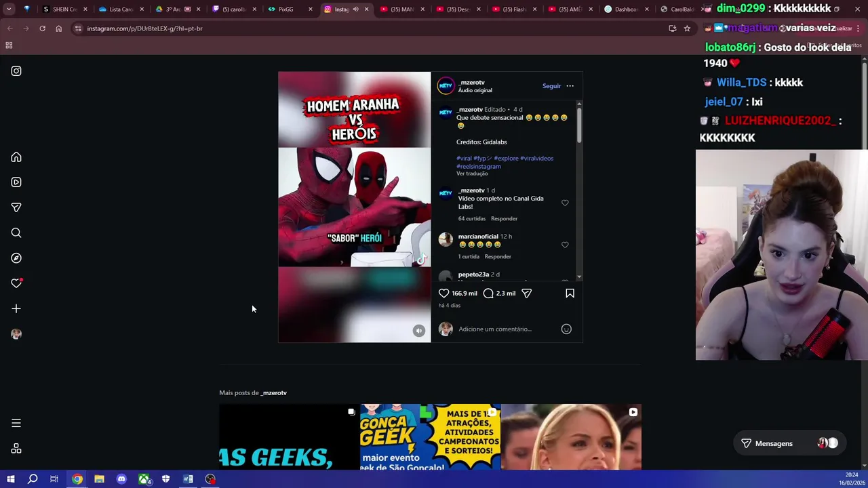The height and width of the screenshot is (488, 868).
Task: Switch to the Lista Carol browser tab
Action: [121, 9]
